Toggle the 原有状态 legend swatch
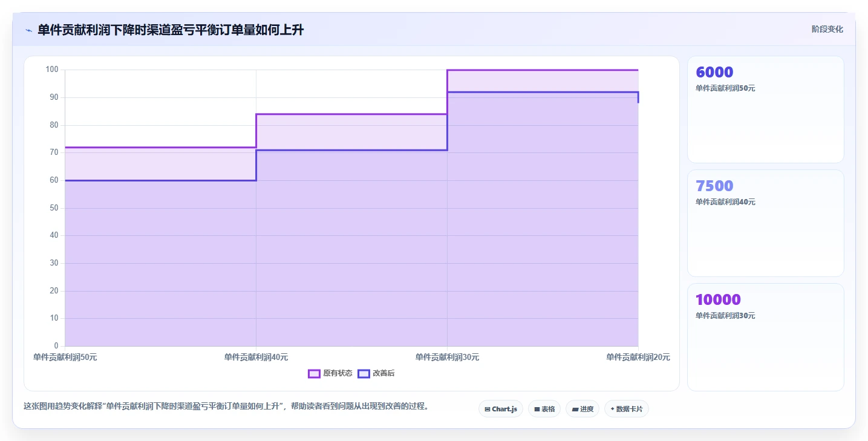 314,373
